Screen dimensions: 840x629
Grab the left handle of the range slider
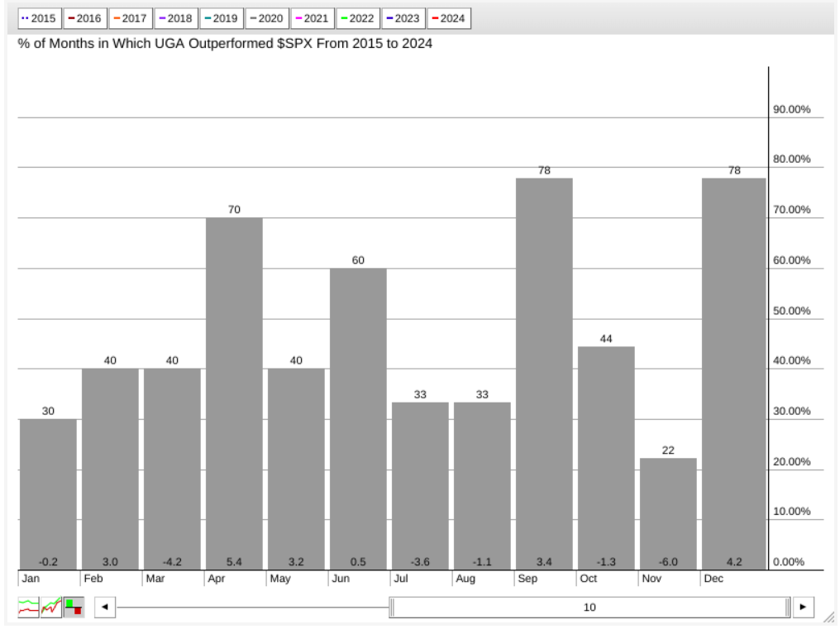(393, 608)
